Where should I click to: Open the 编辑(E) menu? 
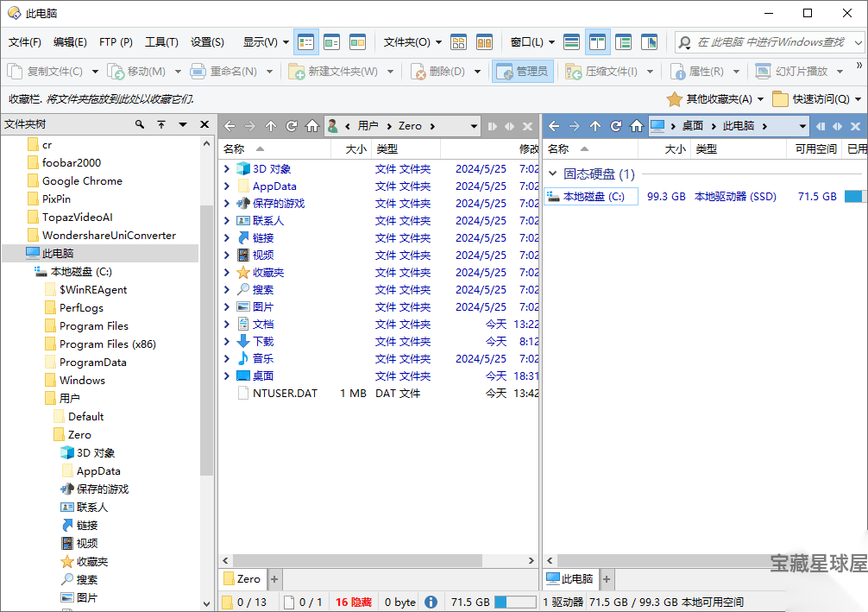click(70, 42)
